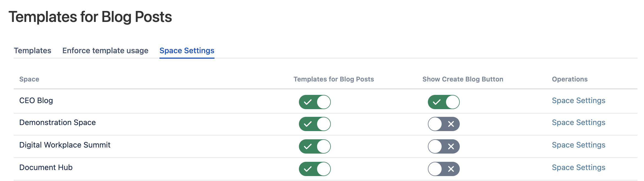This screenshot has width=644, height=181.
Task: Open Space Settings link for Demonstration Space
Action: coord(579,123)
